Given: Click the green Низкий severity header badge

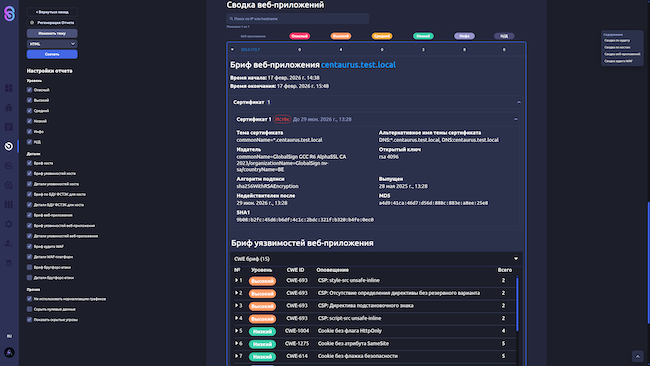Looking at the screenshot, I should 423,36.
